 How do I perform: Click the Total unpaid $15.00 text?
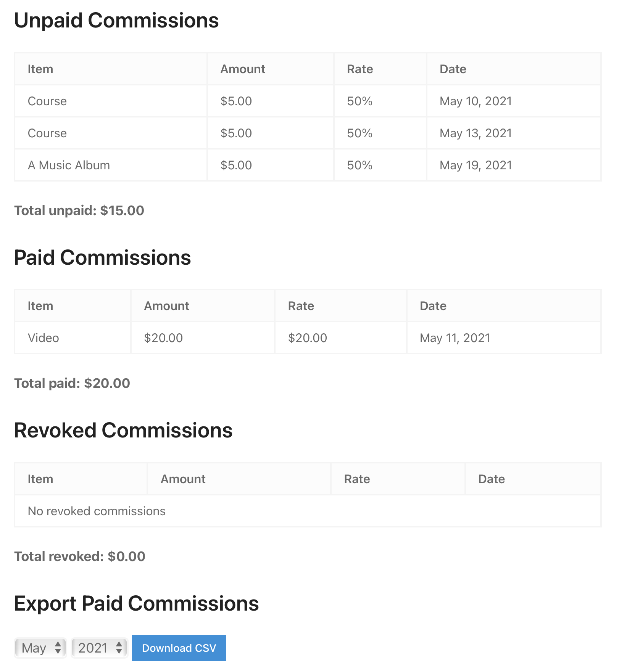[x=79, y=211]
